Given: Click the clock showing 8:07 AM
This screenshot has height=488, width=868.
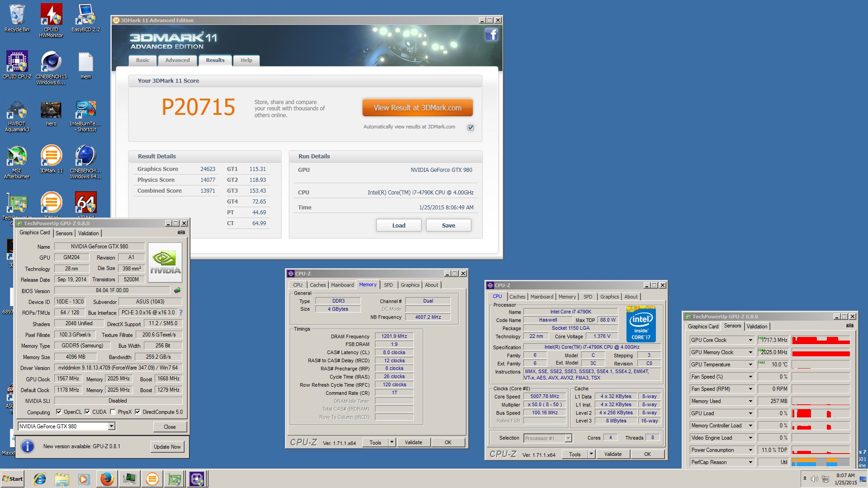Looking at the screenshot, I should tap(845, 475).
